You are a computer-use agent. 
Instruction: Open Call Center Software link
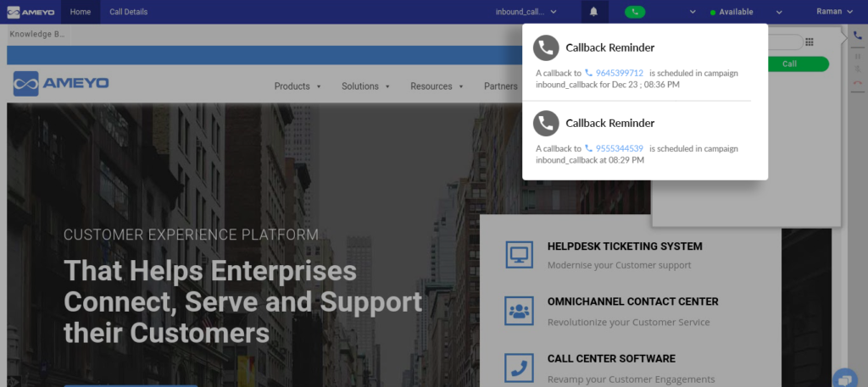click(x=611, y=359)
